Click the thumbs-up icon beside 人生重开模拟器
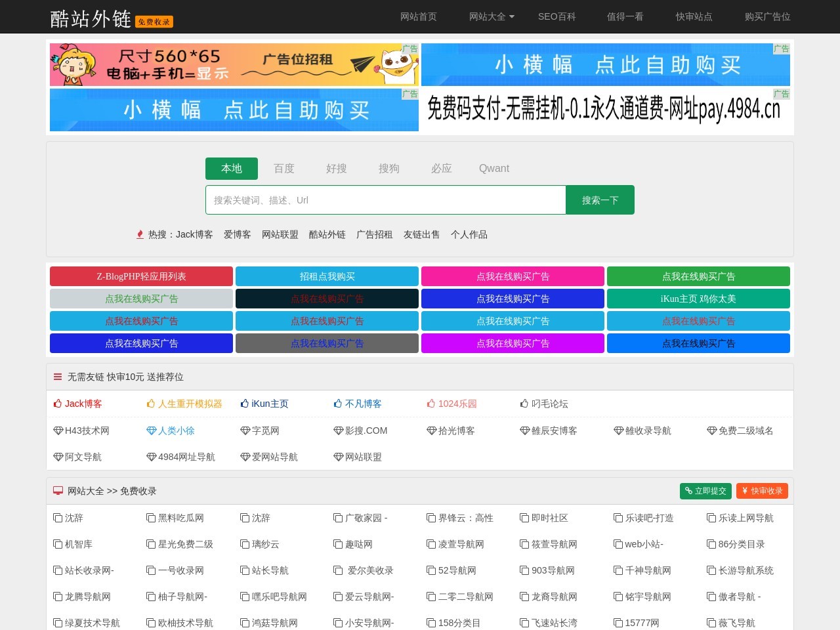Image resolution: width=840 pixels, height=630 pixels. [151, 404]
